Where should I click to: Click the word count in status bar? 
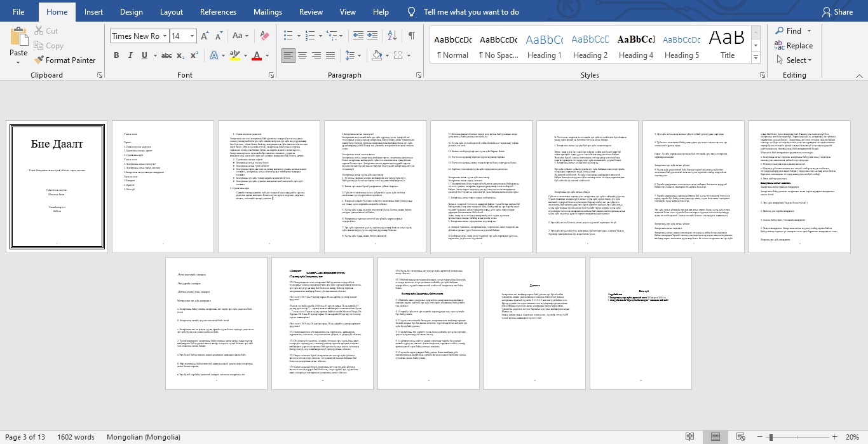coord(76,437)
